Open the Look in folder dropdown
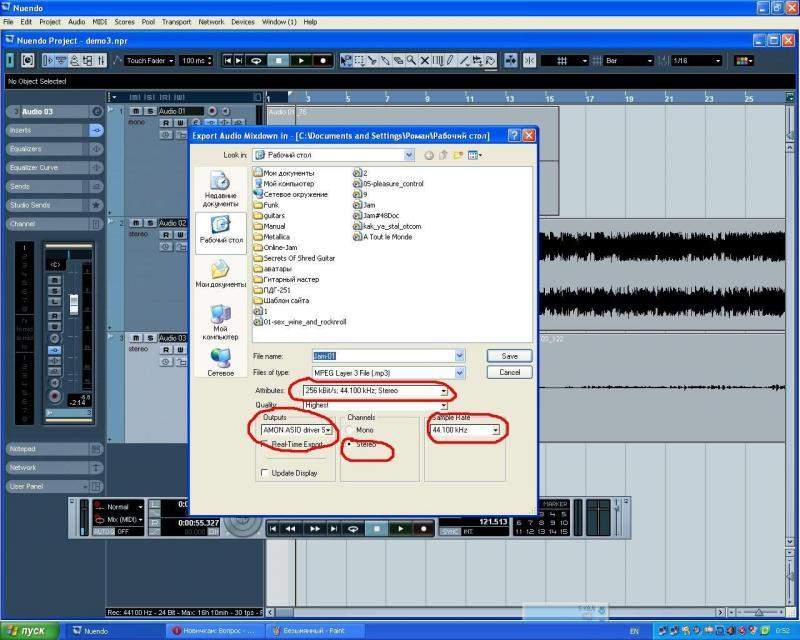The image size is (800, 640). tap(409, 155)
